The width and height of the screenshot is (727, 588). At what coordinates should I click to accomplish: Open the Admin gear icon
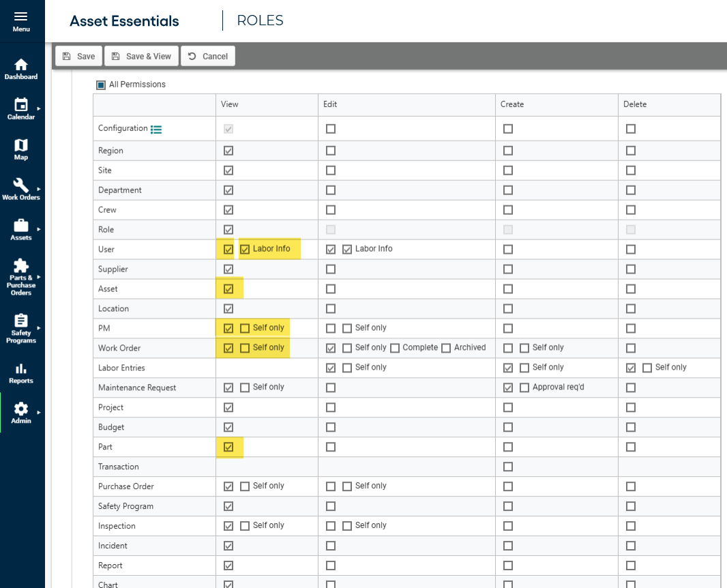pos(21,409)
